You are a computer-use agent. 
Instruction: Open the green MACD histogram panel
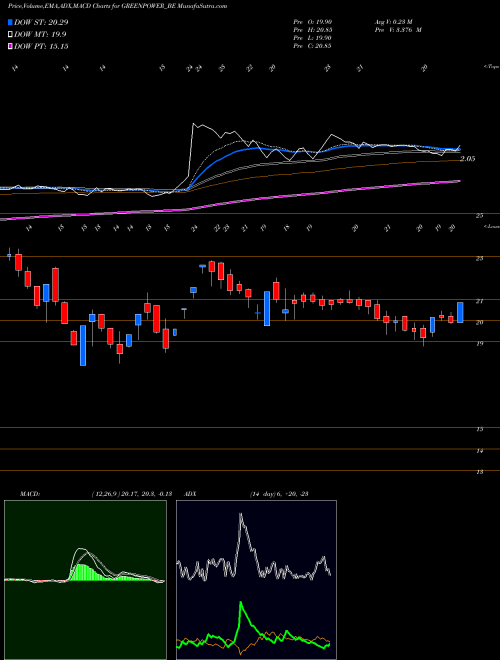85,580
